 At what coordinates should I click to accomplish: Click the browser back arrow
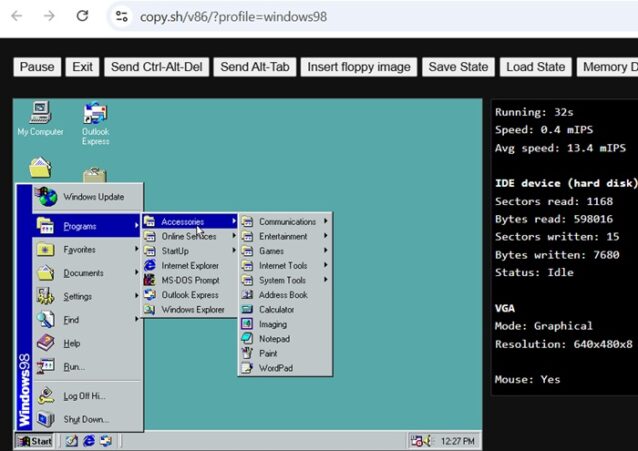pyautogui.click(x=17, y=16)
